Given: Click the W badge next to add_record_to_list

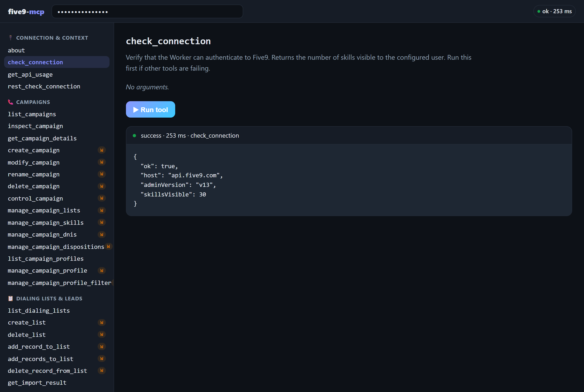Looking at the screenshot, I should click(102, 346).
